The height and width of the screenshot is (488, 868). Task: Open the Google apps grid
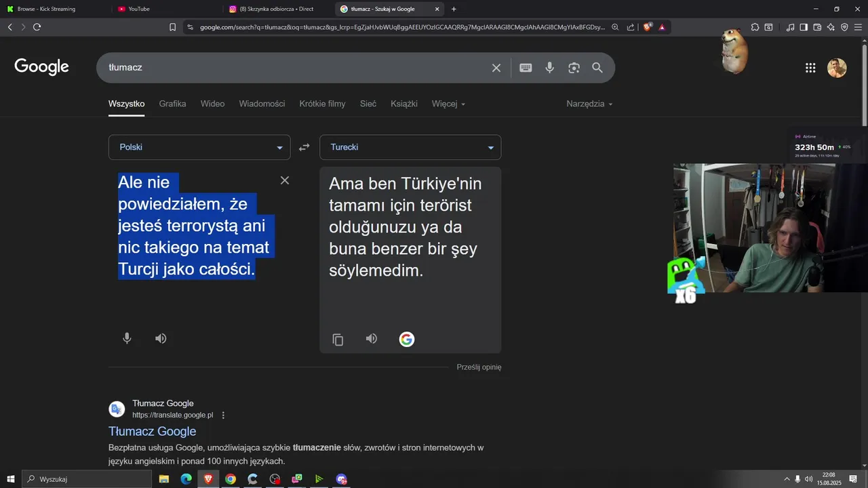[810, 68]
